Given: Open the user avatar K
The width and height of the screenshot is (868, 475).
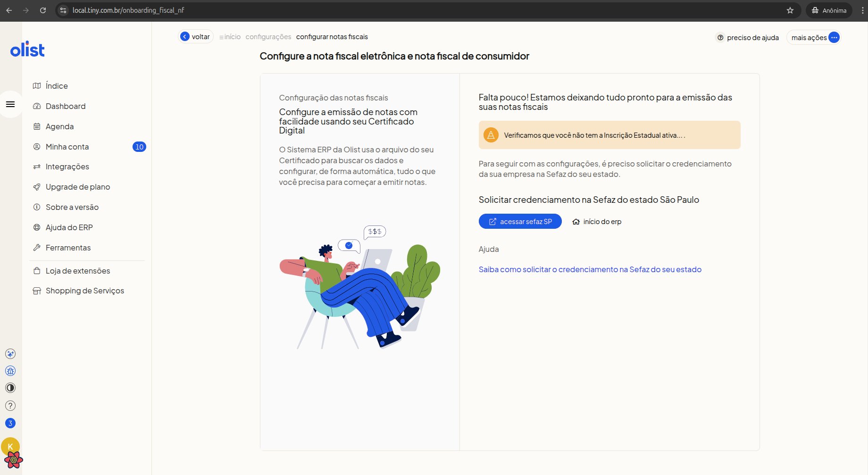Looking at the screenshot, I should point(10,446).
